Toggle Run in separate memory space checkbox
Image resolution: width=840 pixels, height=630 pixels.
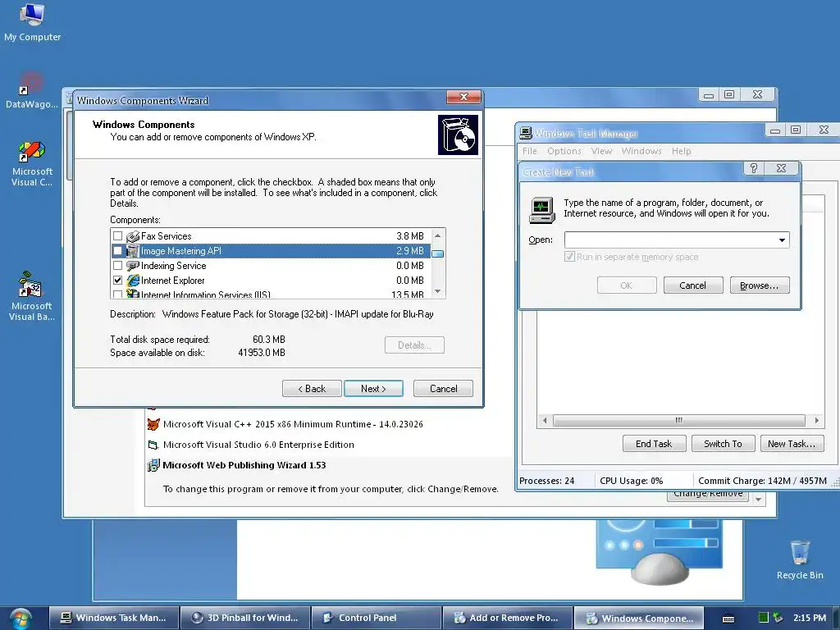pyautogui.click(x=569, y=257)
